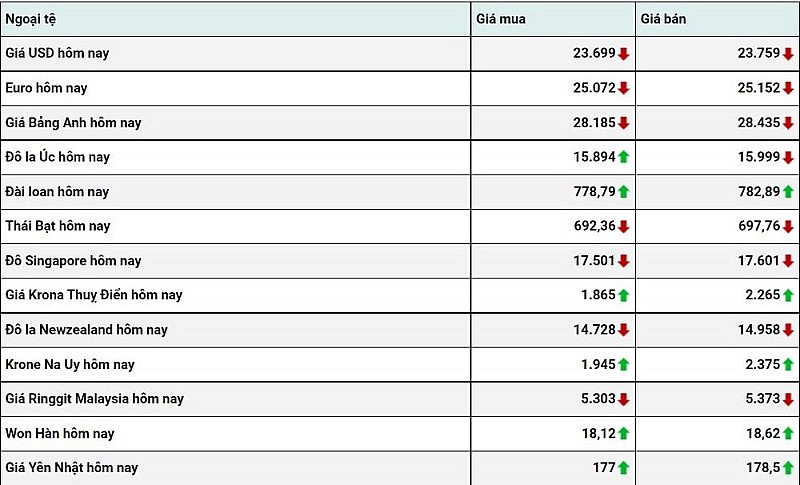Click the Singapore dollar sell value 17.601
This screenshot has width=800, height=485.
pyautogui.click(x=758, y=261)
